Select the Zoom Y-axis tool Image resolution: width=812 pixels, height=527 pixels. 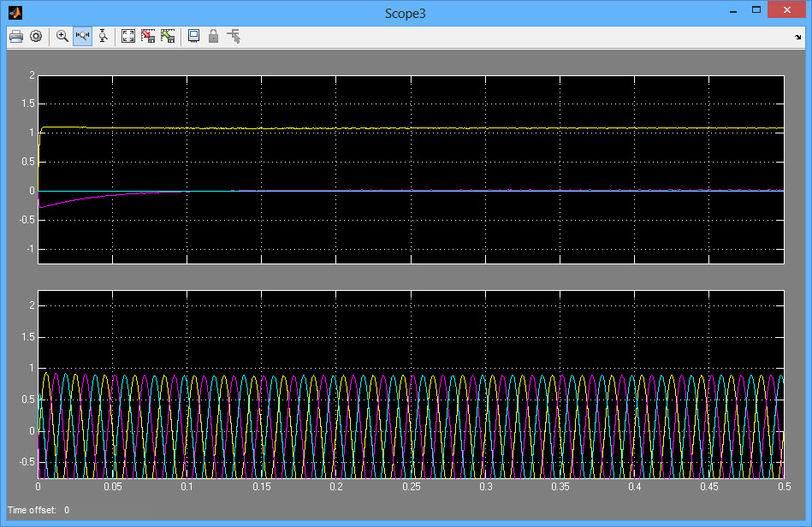pyautogui.click(x=103, y=36)
